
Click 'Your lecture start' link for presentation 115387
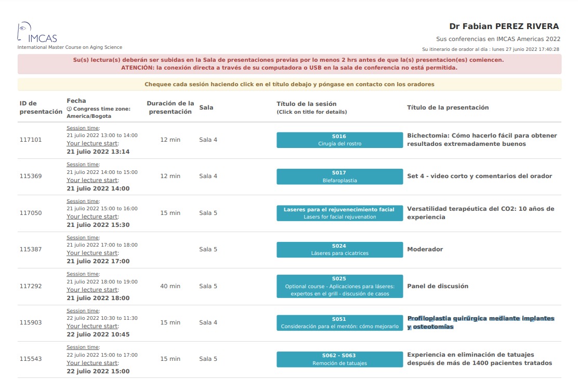92,253
